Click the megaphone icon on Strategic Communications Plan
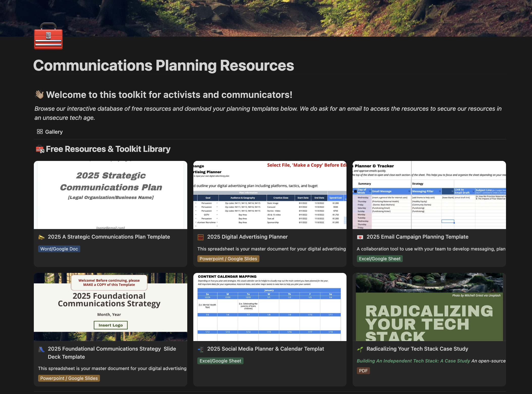 coord(41,237)
